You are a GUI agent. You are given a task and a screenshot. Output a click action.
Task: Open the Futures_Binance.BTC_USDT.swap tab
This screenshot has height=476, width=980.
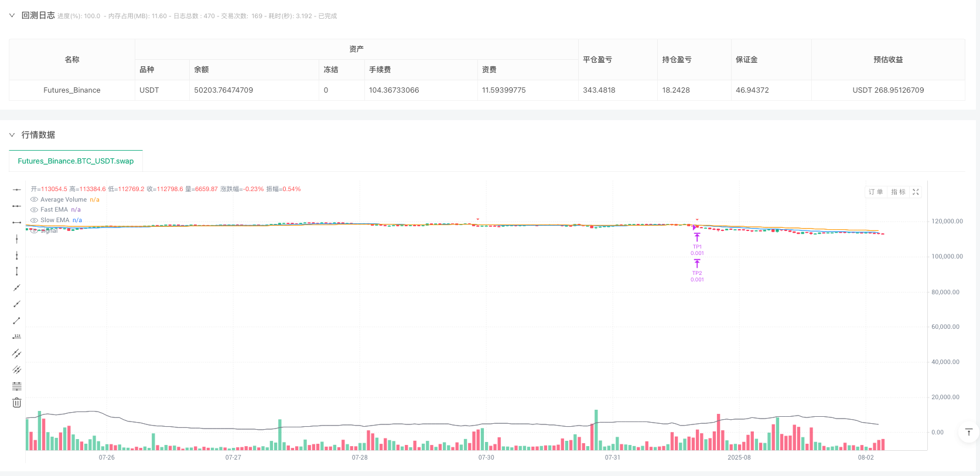coord(76,161)
